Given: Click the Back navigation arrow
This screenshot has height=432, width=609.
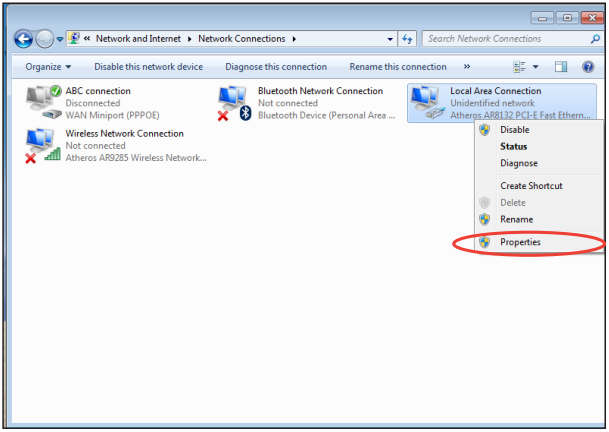Looking at the screenshot, I should point(23,39).
